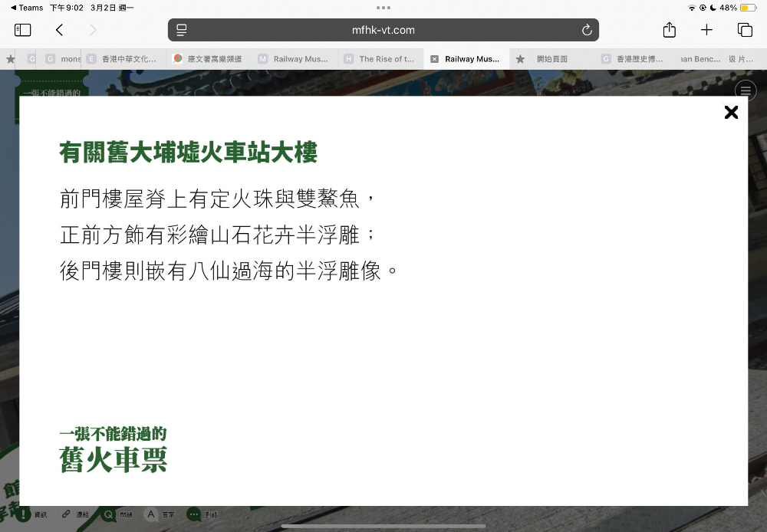Close the popup with the X button

(731, 113)
